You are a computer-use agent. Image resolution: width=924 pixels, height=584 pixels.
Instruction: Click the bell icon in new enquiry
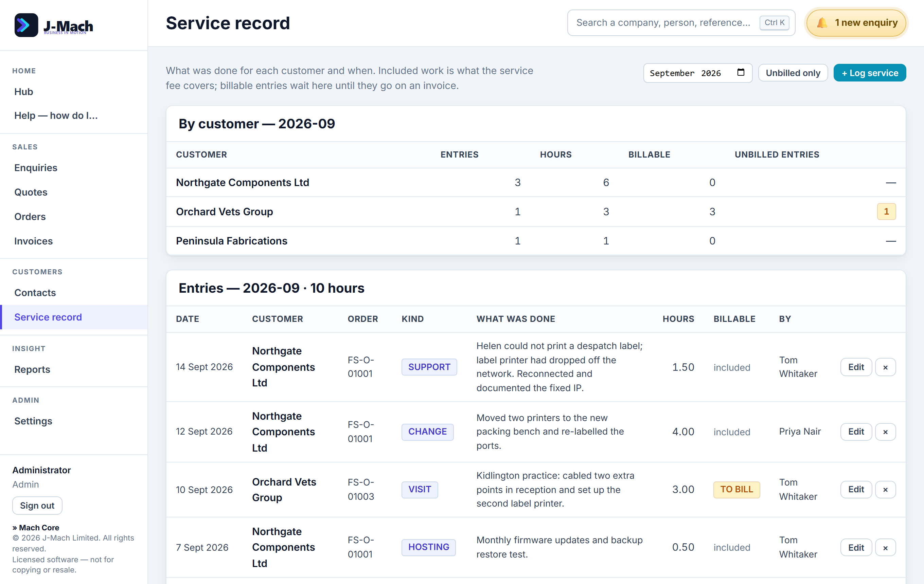point(821,23)
